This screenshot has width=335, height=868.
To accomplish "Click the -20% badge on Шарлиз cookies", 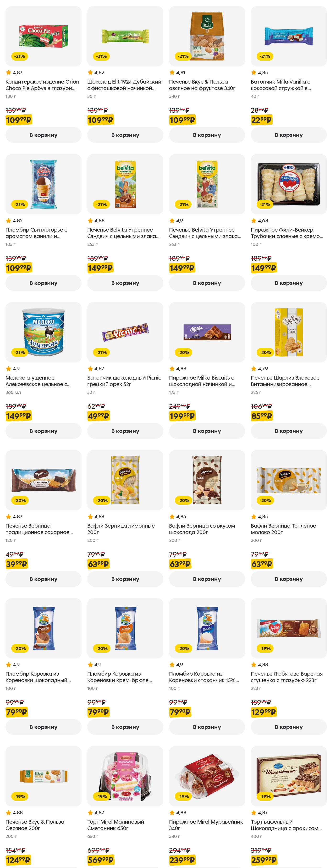I will (x=265, y=352).
